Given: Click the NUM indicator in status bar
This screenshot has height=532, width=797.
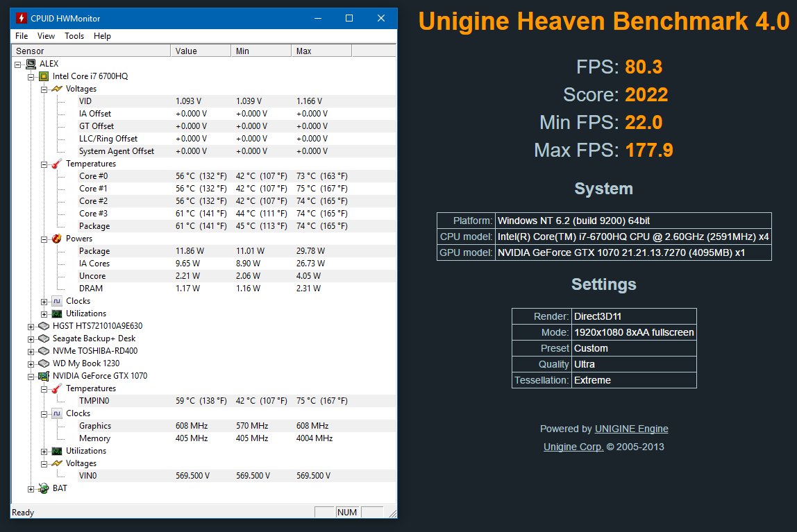Looking at the screenshot, I should (x=347, y=512).
